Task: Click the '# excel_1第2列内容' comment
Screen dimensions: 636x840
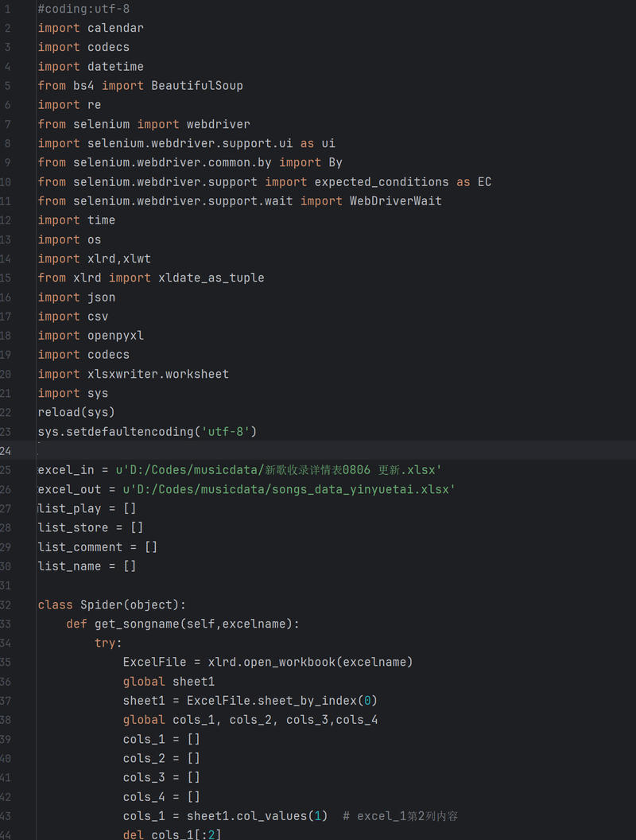Action: tap(401, 816)
